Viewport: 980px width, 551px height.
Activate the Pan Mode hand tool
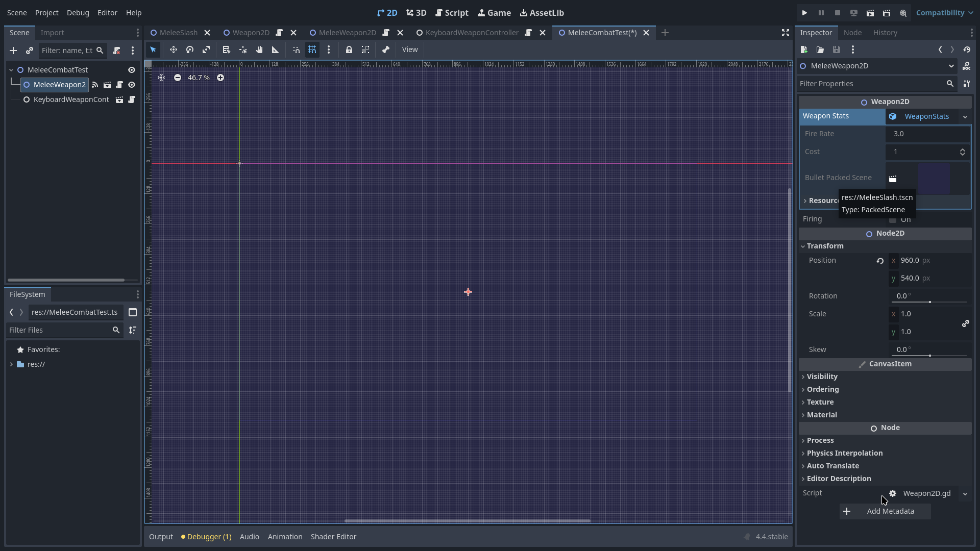point(259,49)
